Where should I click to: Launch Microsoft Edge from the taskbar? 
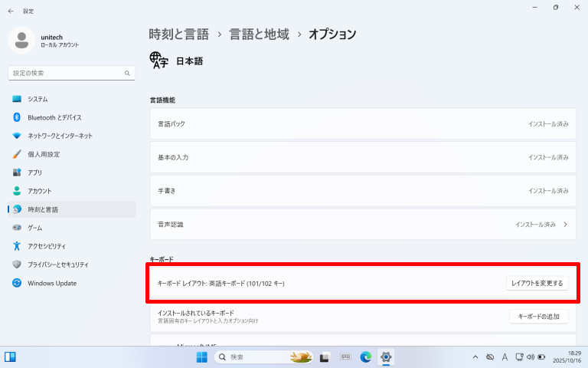point(366,357)
